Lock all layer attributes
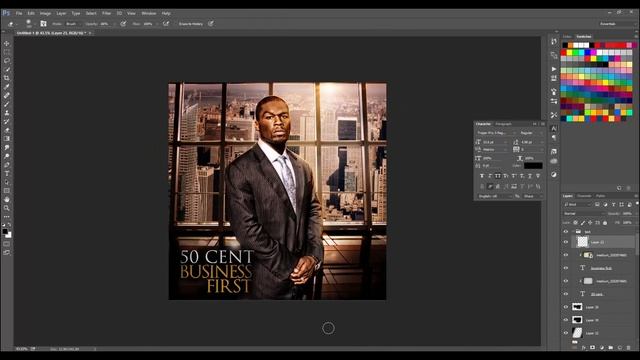640x360 pixels. click(605, 223)
